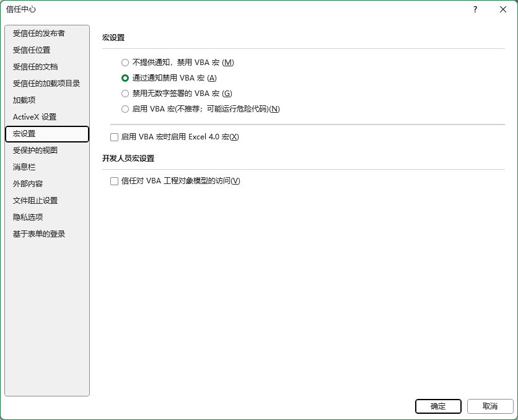The height and width of the screenshot is (420, 518).
Task: Open 消息栏 settings category
Action: coord(47,167)
